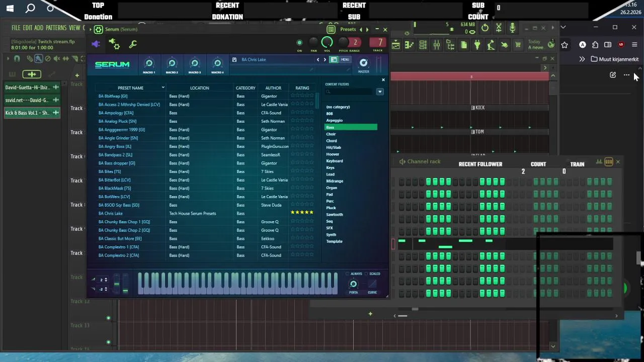Open the preset grid icon beside Presets
Screen dimensions: 644x362
click(331, 30)
